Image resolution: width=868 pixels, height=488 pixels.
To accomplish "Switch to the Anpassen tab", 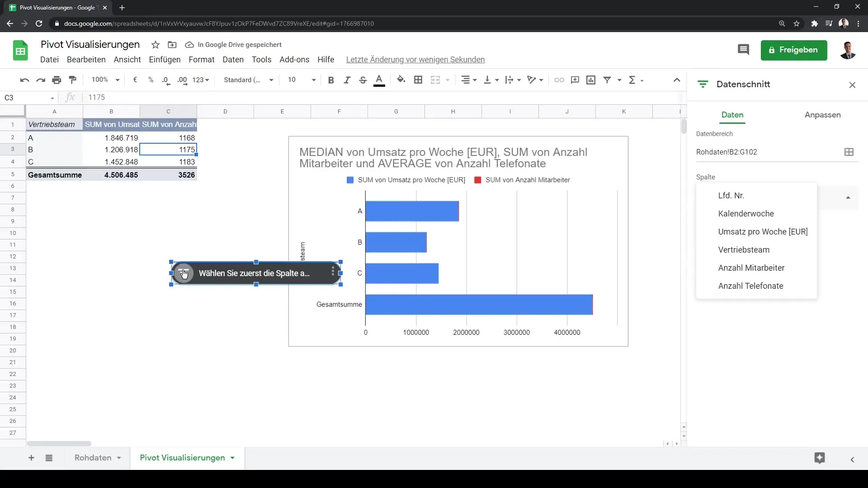I will (822, 115).
